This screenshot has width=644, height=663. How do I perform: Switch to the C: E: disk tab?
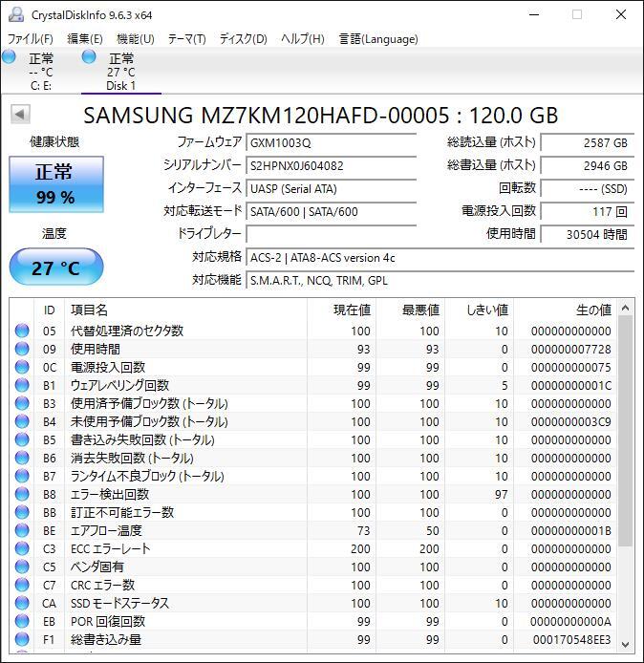(40, 71)
